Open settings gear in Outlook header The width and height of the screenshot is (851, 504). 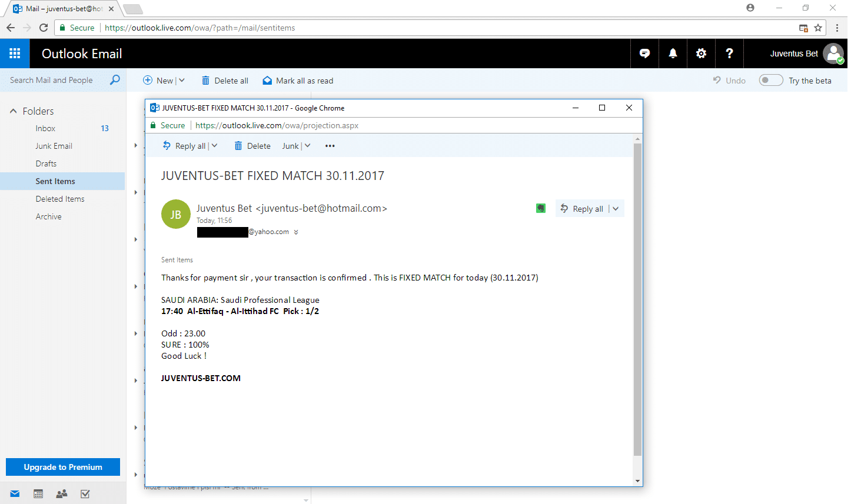pyautogui.click(x=701, y=54)
